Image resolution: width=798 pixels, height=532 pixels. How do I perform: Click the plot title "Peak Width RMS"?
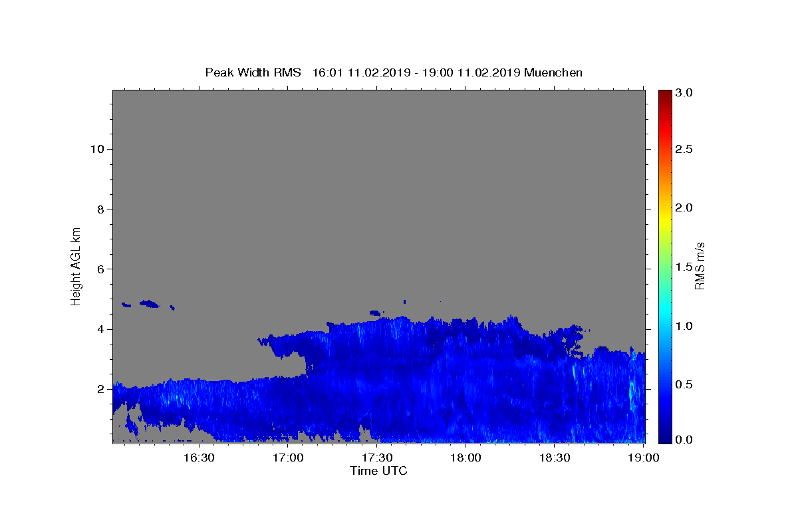coord(253,72)
